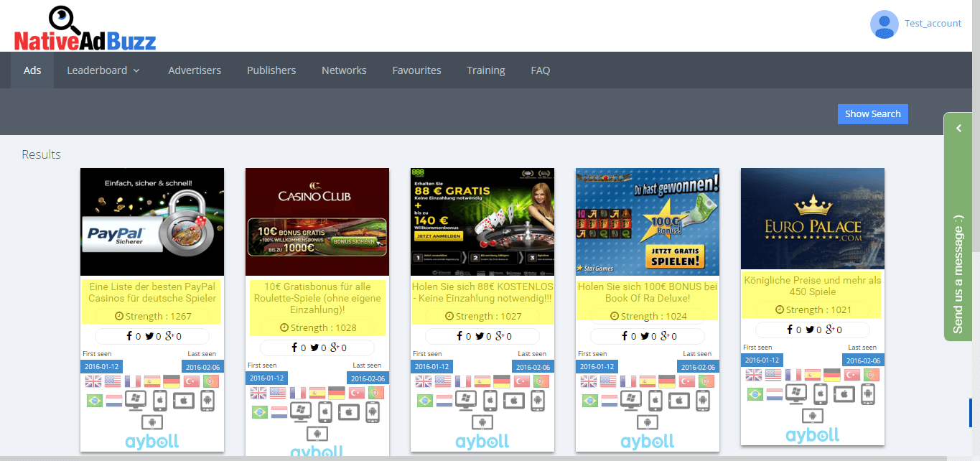Click the NativeAdBuzz logo
This screenshot has height=461, width=980.
(x=85, y=30)
